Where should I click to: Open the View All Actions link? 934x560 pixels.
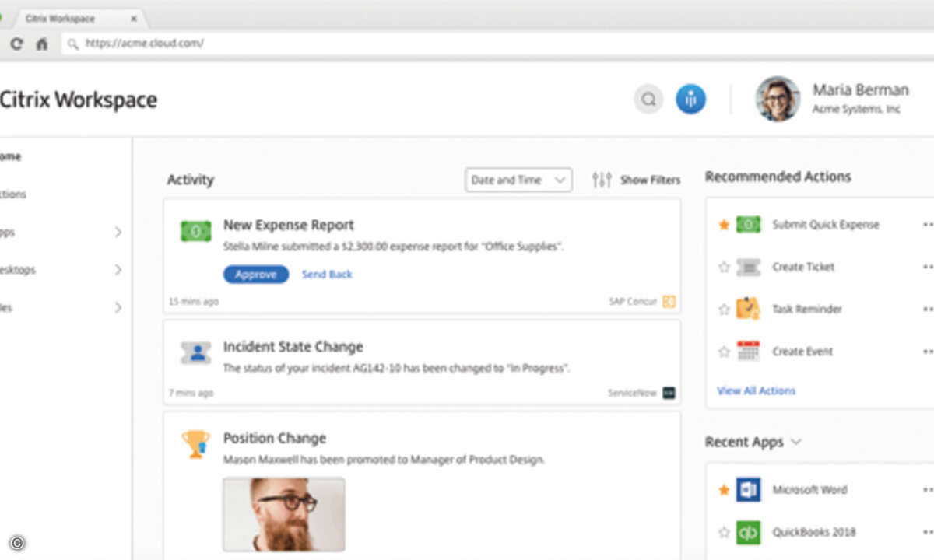coord(757,390)
